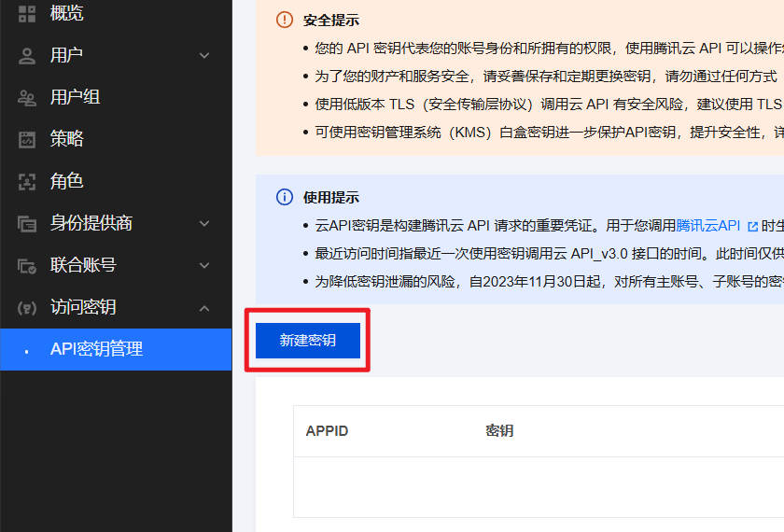Click the 策略 policy icon
The width and height of the screenshot is (784, 532).
pyautogui.click(x=27, y=140)
